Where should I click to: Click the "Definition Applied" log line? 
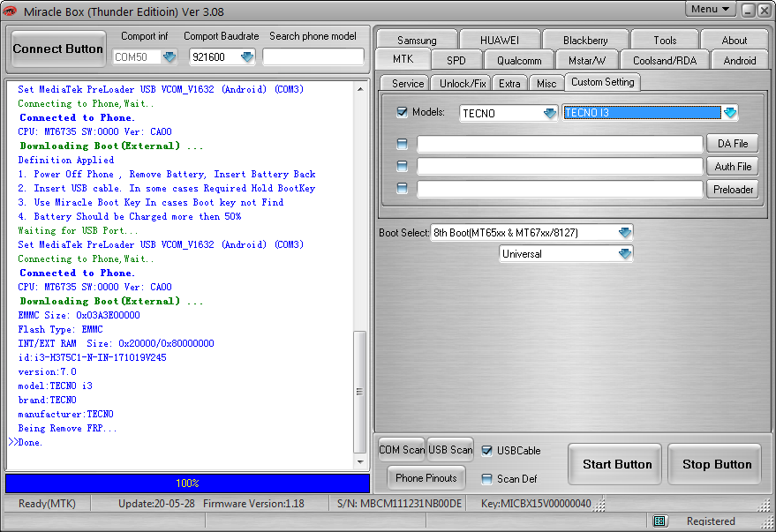point(66,160)
